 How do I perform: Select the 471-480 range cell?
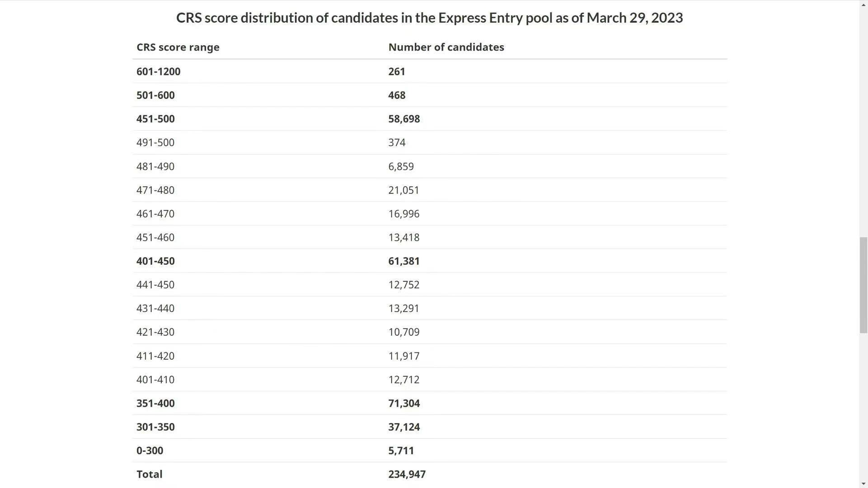pyautogui.click(x=155, y=190)
